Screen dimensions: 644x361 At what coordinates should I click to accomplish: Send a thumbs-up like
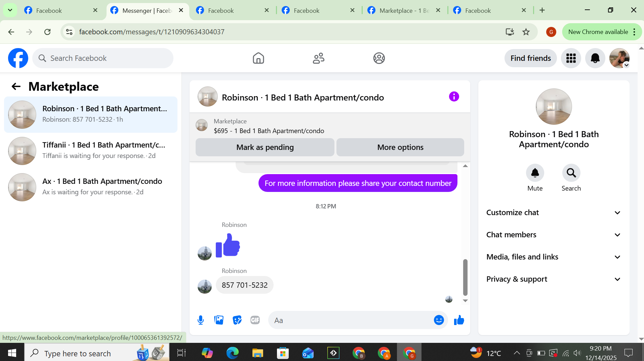[x=459, y=320]
